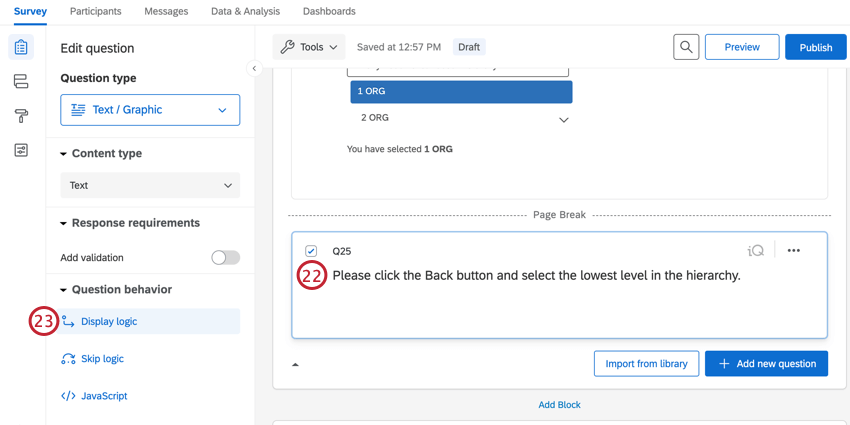The height and width of the screenshot is (425, 850).
Task: Open the Content type Text dropdown
Action: pyautogui.click(x=150, y=185)
